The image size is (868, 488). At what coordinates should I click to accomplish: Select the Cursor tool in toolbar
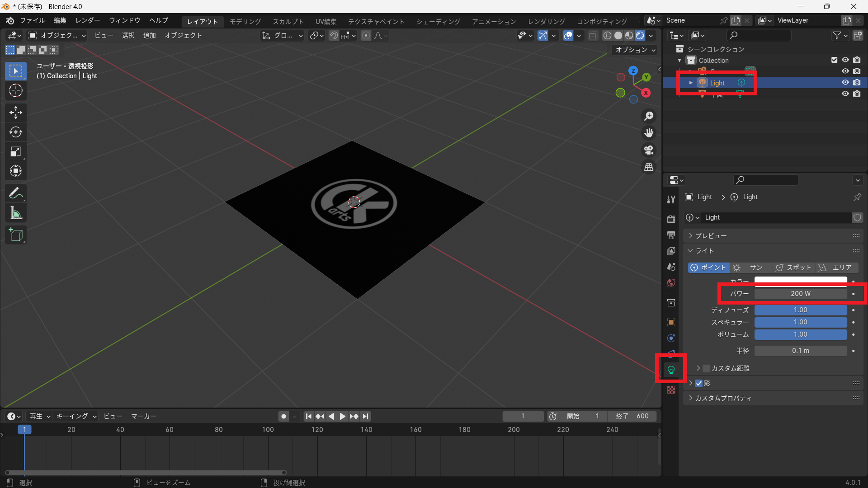(16, 91)
